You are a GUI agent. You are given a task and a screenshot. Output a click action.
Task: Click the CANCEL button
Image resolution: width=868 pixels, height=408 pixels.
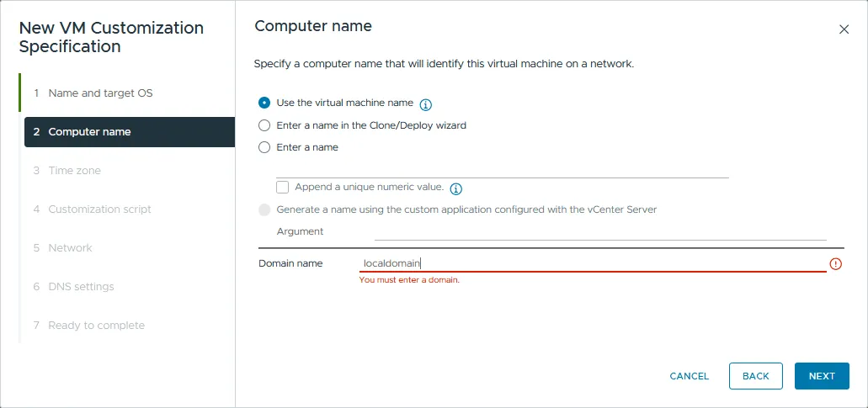pos(690,376)
